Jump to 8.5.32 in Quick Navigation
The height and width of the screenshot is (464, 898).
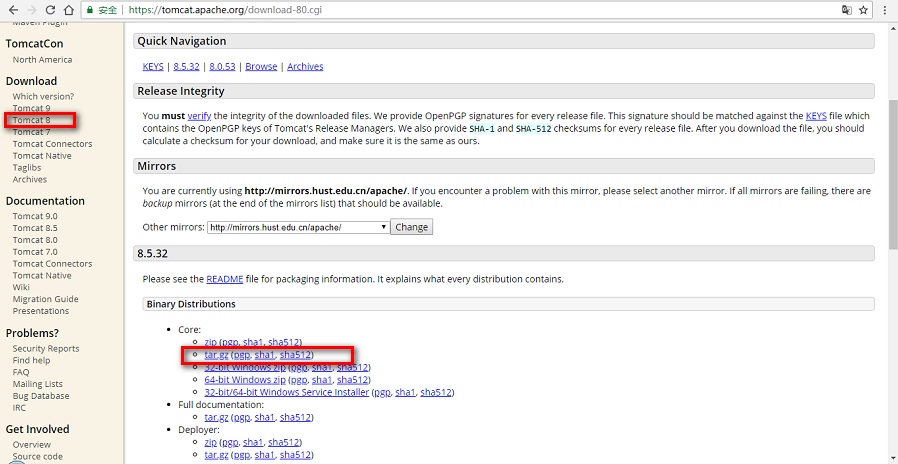click(186, 66)
